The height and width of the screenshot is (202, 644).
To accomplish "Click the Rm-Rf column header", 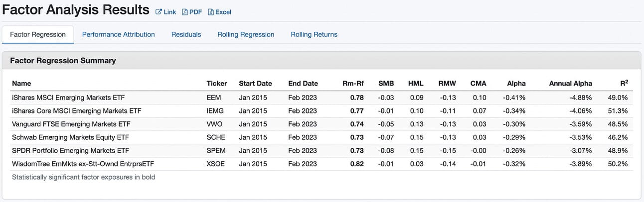I will tap(353, 84).
